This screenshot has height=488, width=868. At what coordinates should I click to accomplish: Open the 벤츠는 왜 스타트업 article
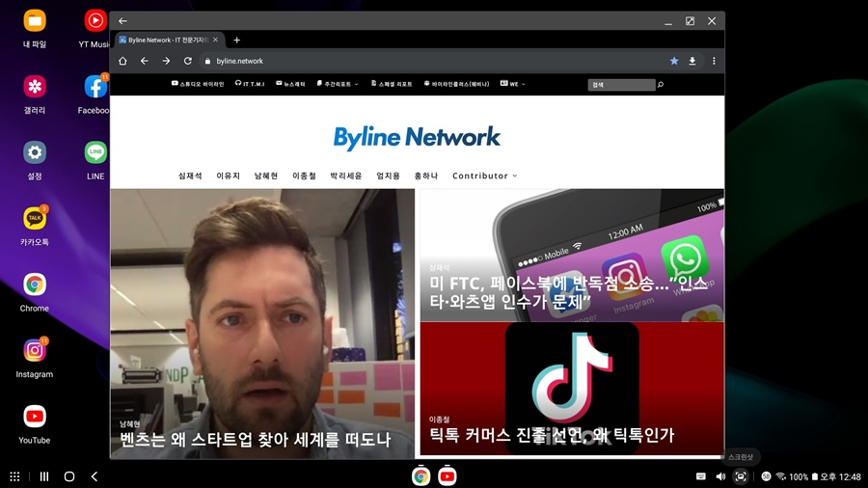[x=256, y=440]
